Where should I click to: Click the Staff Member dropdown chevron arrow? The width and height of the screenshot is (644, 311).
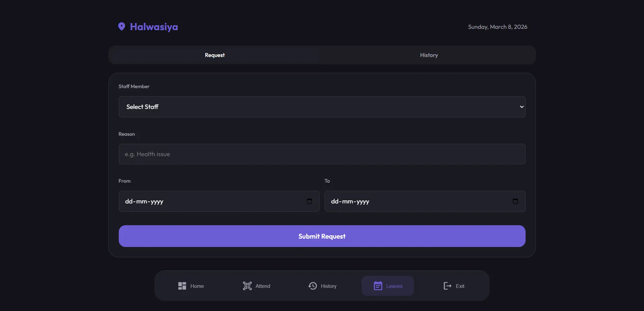[x=522, y=107]
